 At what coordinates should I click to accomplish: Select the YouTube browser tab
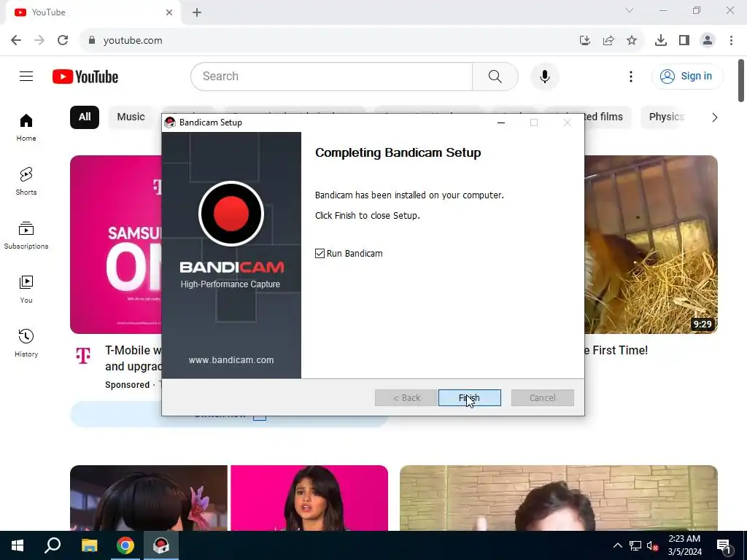tap(93, 12)
